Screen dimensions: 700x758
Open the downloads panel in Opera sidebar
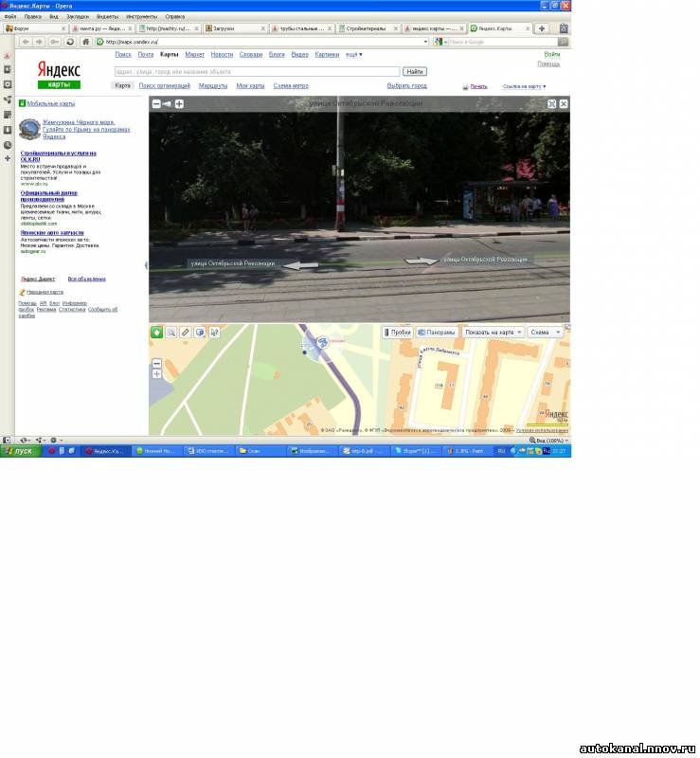(8, 130)
